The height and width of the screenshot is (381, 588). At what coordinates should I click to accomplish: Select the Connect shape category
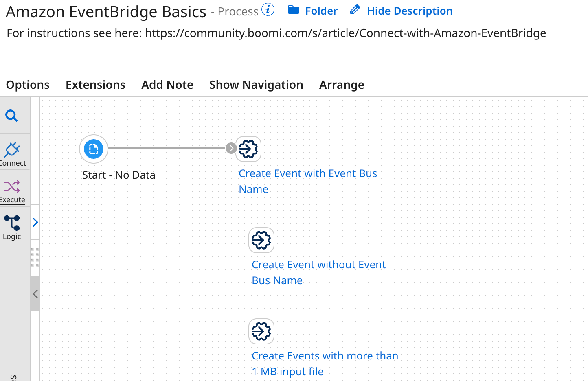[12, 153]
